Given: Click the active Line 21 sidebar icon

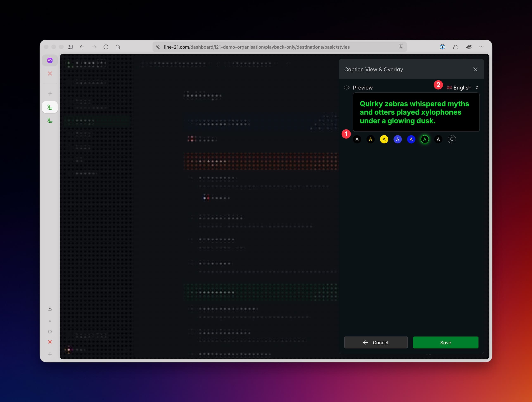Looking at the screenshot, I should pos(50,107).
